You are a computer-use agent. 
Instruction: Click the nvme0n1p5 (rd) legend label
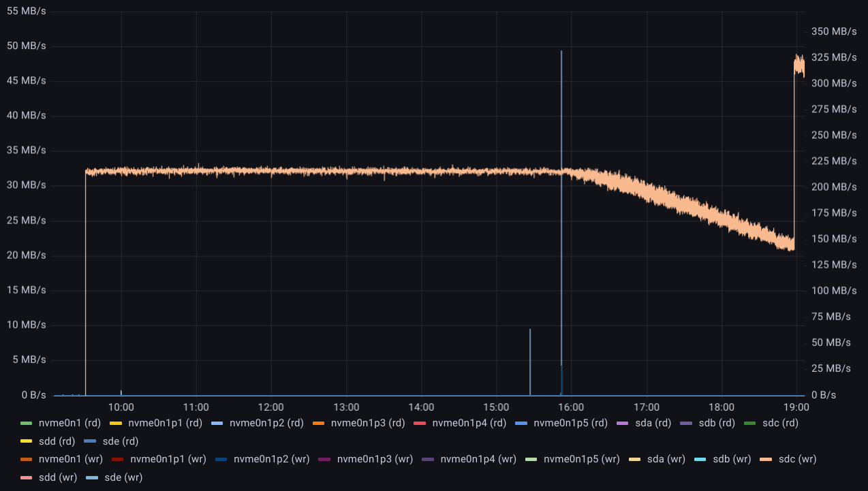[570, 423]
